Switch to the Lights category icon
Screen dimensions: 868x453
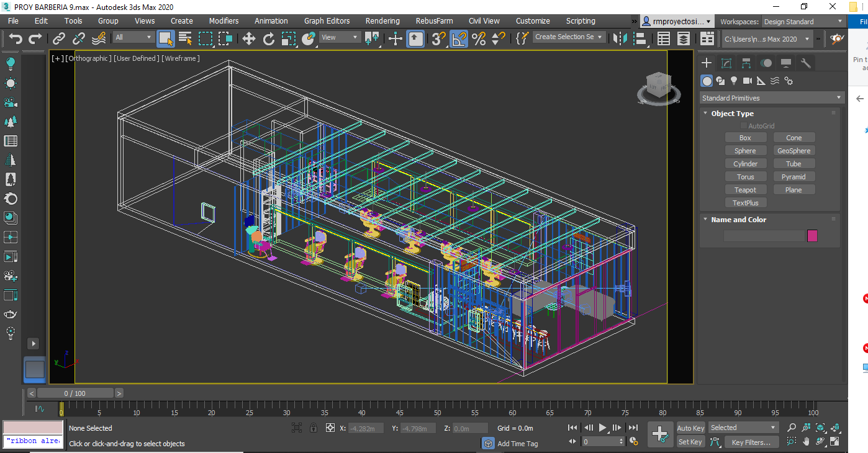pos(733,81)
